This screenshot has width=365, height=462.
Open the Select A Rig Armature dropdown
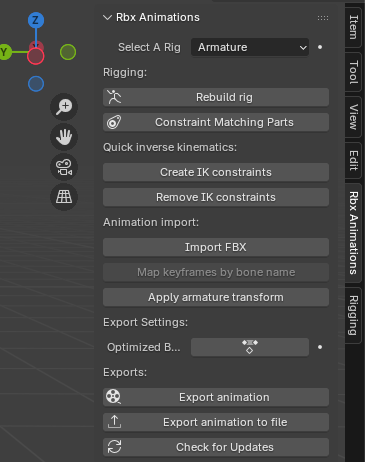click(x=250, y=47)
